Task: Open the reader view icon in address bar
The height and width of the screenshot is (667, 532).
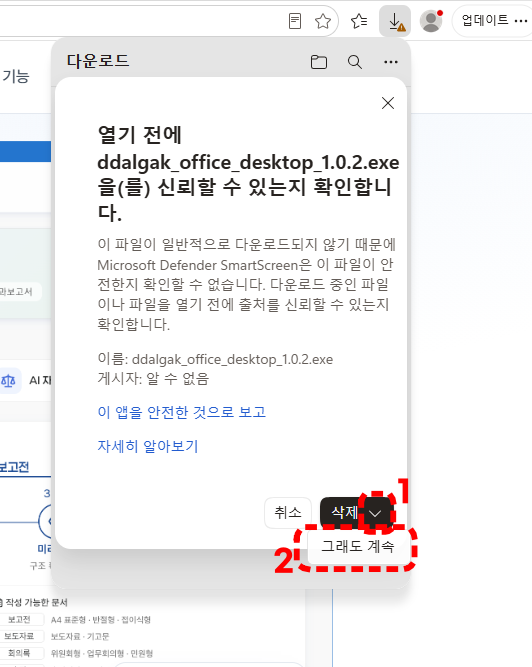Action: pos(295,21)
